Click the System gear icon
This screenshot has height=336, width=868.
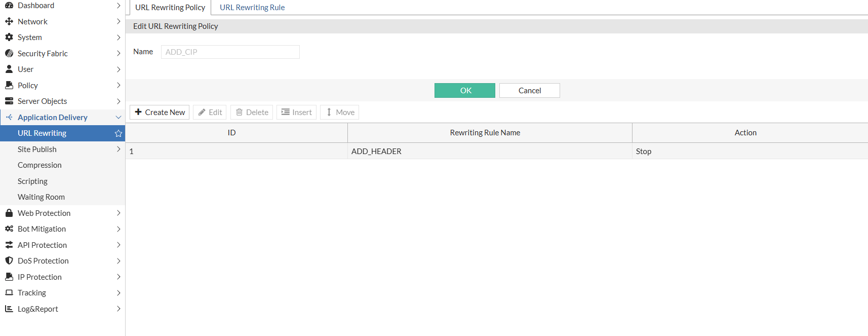coord(9,37)
